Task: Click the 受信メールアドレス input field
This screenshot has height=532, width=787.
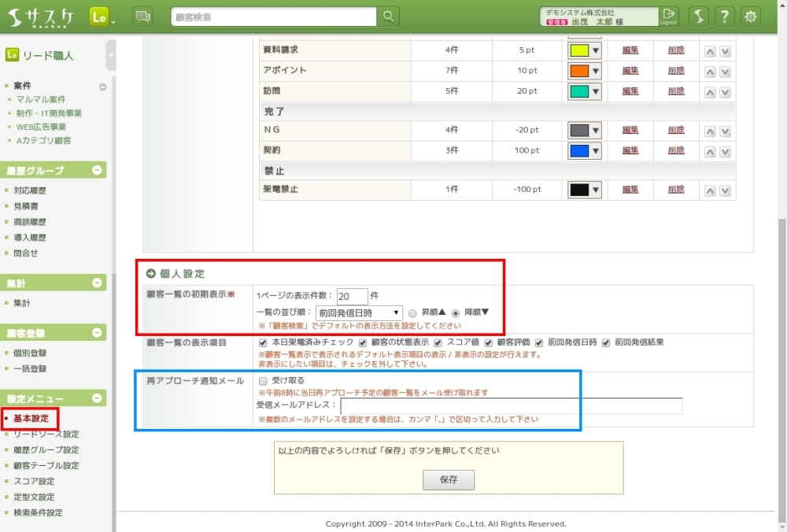Action: pos(511,405)
